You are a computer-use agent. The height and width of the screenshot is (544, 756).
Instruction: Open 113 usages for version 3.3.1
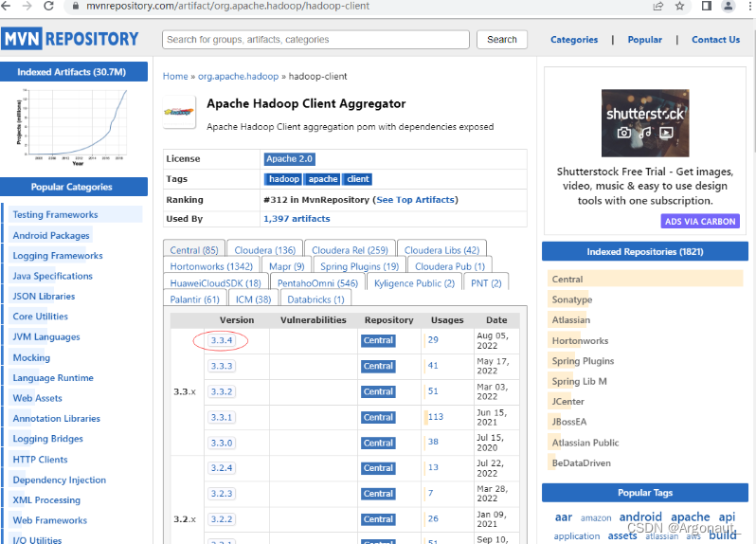(436, 417)
